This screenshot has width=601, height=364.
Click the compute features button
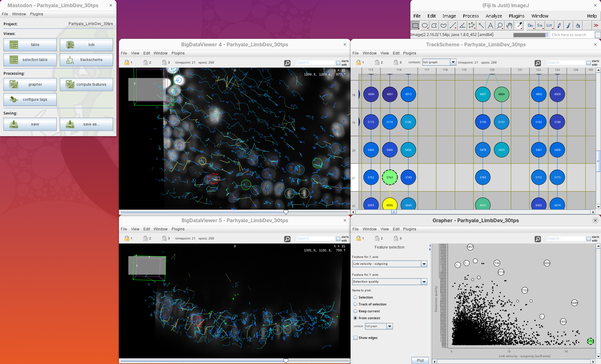point(86,85)
